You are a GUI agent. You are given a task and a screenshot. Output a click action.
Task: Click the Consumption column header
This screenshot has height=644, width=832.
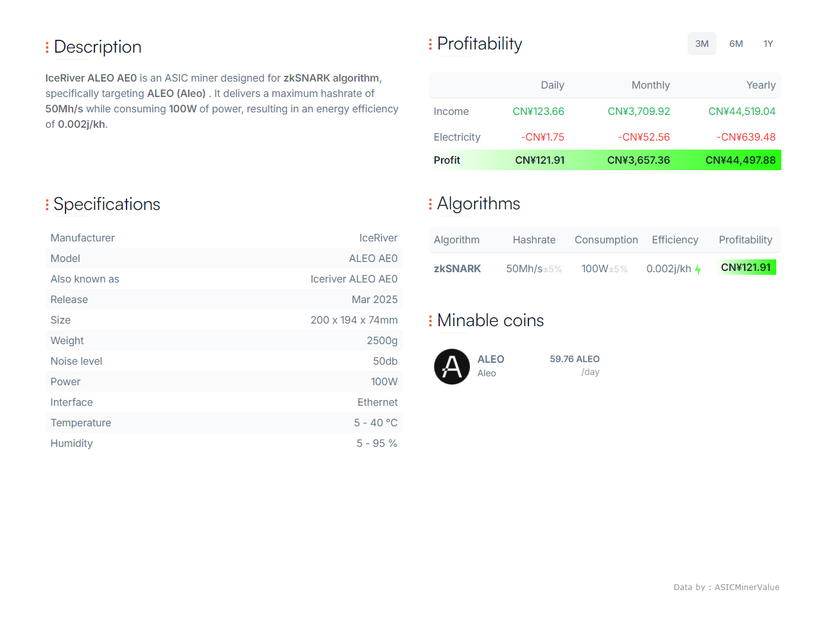[606, 239]
